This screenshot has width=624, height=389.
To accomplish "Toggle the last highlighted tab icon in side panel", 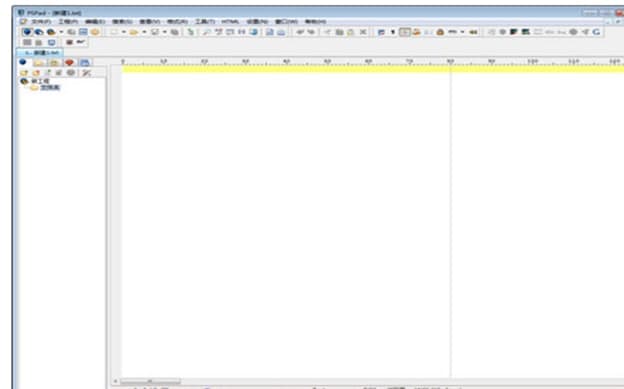I will (84, 63).
